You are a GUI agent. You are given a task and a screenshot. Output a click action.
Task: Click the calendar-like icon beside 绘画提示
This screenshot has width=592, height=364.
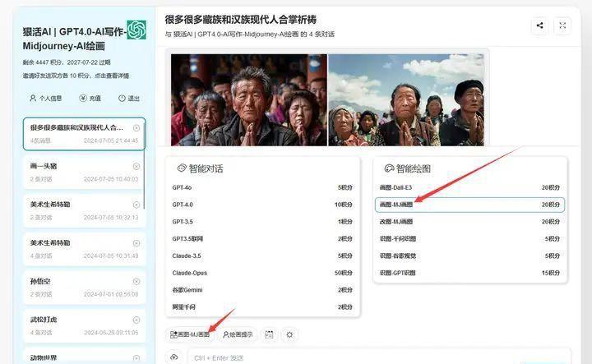(x=269, y=334)
